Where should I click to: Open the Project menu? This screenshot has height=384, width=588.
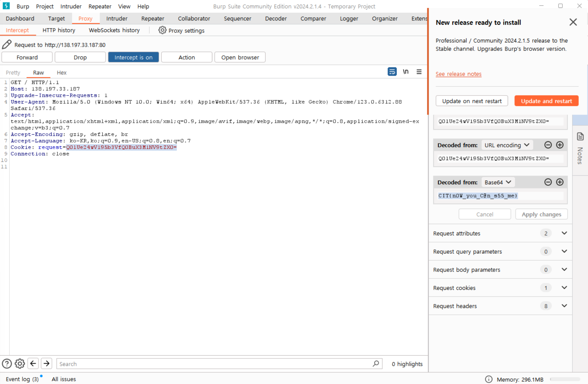[x=45, y=6]
